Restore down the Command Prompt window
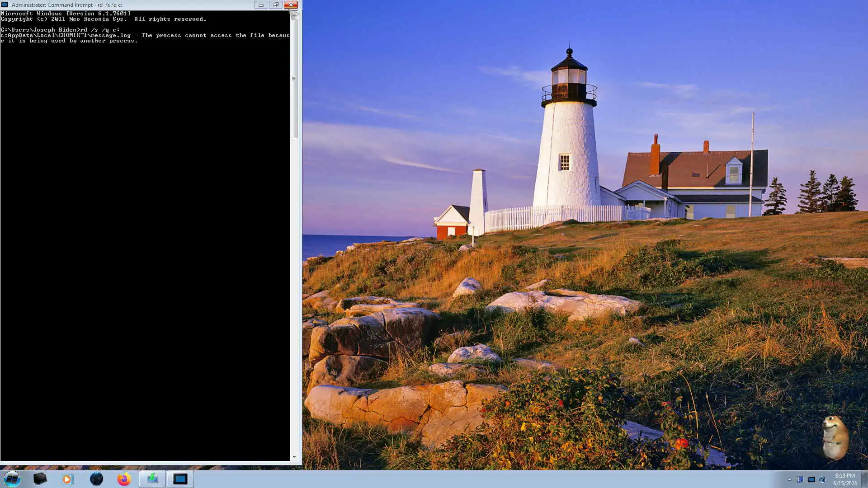The image size is (868, 488). click(x=275, y=5)
